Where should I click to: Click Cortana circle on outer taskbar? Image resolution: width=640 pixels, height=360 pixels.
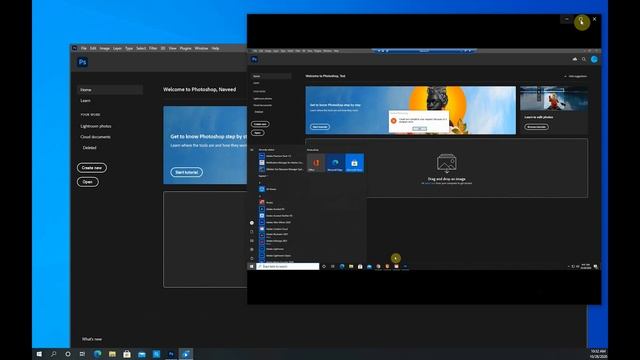click(68, 354)
